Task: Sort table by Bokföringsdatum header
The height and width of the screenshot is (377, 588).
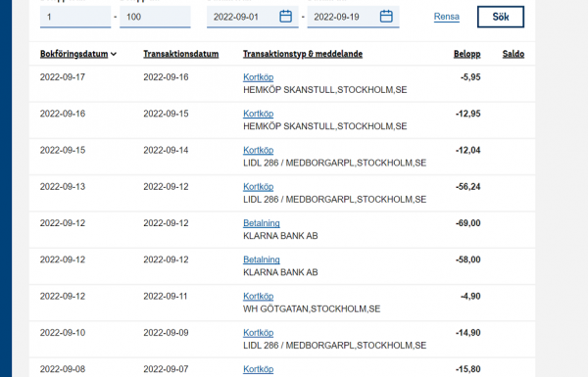Action: (73, 54)
